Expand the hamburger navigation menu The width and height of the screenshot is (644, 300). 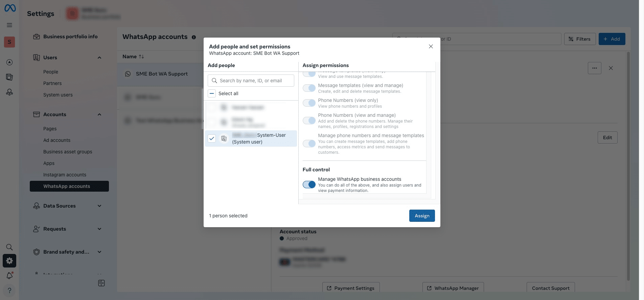coord(9,25)
